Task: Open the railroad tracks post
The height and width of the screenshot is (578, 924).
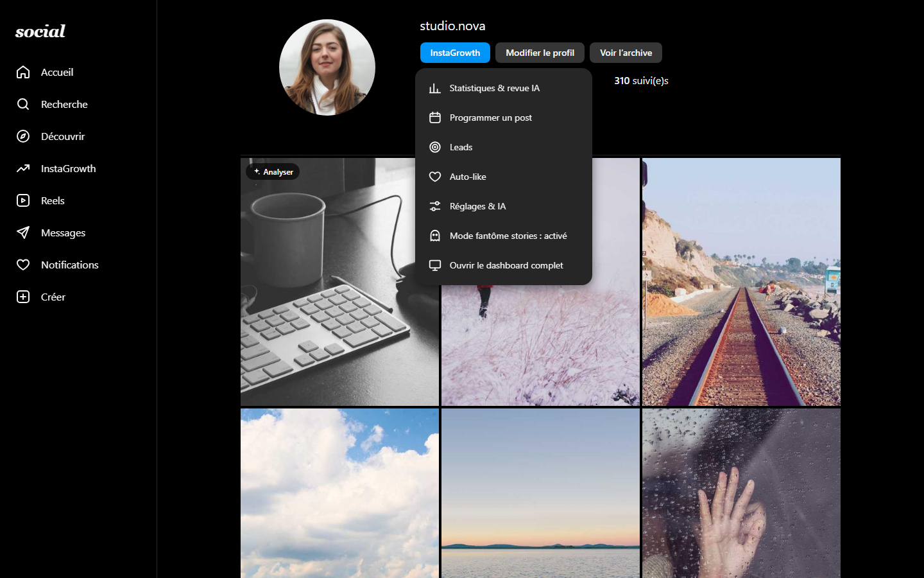Action: [x=741, y=282]
